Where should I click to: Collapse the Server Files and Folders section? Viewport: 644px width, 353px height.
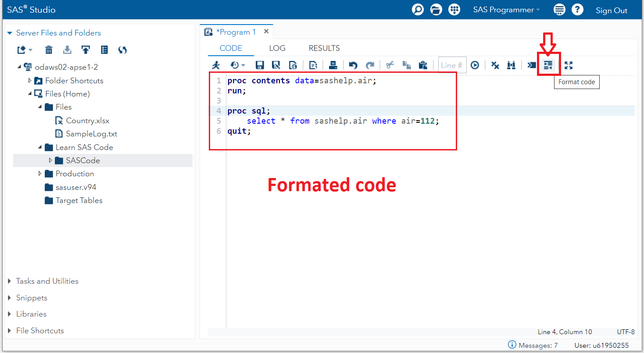(10, 33)
